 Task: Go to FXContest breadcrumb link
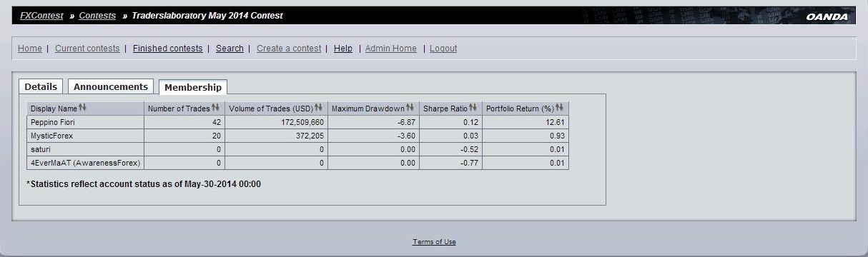point(41,16)
